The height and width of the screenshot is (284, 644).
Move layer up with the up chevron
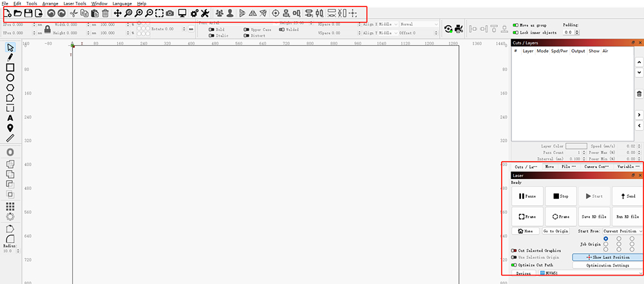click(x=639, y=62)
